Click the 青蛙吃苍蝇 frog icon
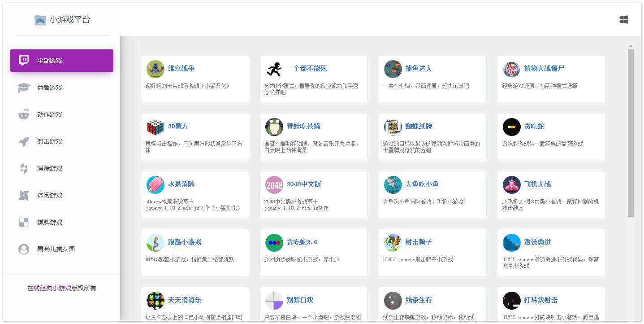Viewport: 644px width, 324px height. [274, 127]
